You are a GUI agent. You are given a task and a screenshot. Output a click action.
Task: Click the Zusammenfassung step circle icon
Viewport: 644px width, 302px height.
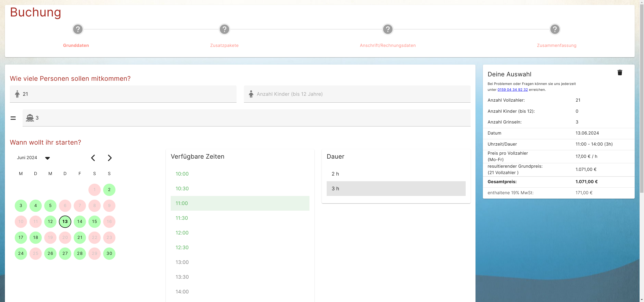click(x=555, y=29)
